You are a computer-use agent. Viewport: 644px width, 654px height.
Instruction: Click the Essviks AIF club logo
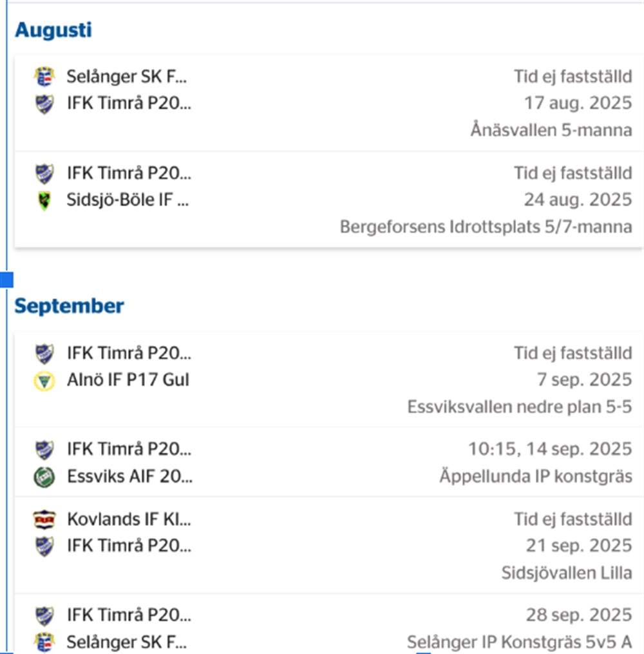pyautogui.click(x=44, y=477)
